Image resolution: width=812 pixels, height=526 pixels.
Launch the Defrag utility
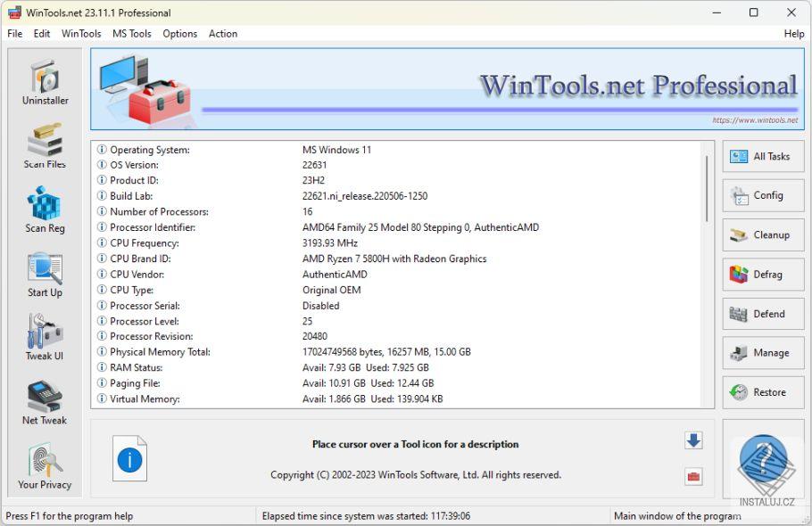coord(763,275)
